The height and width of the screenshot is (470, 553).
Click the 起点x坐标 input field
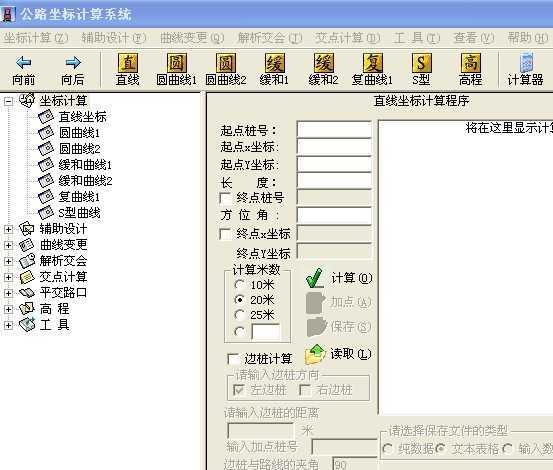(x=334, y=147)
